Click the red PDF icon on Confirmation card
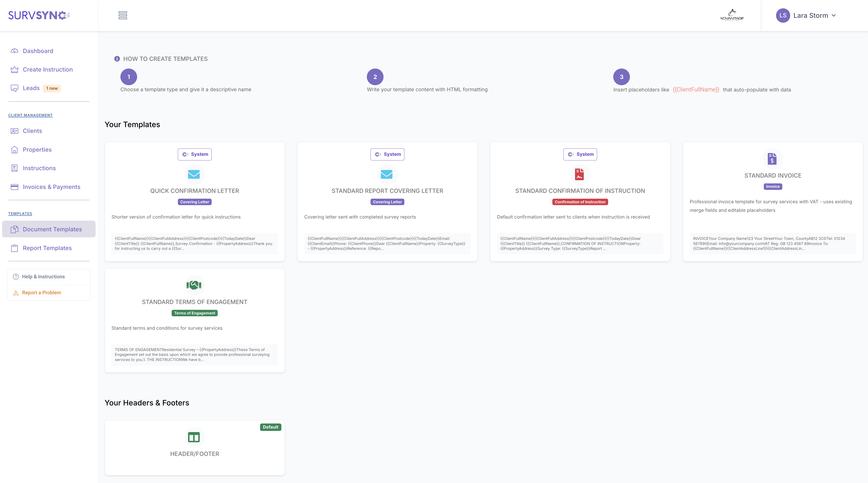 coord(579,174)
